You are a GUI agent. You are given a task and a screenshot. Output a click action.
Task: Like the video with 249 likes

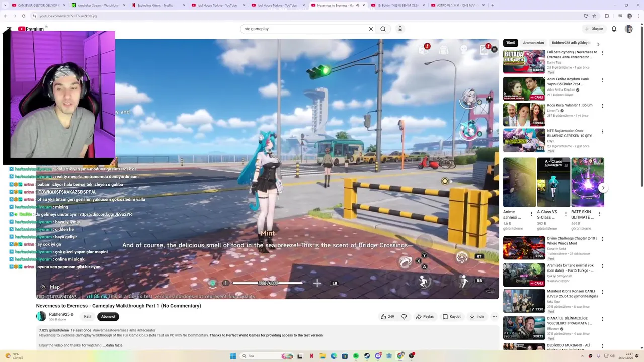(387, 317)
